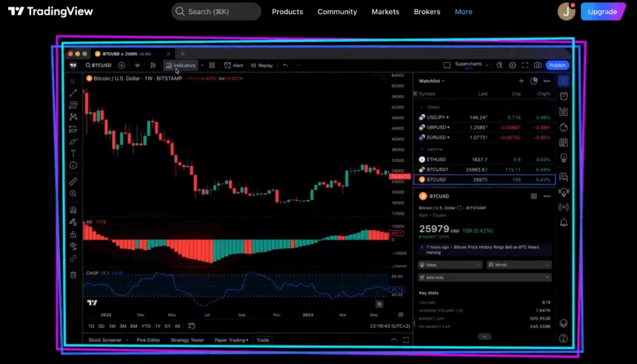The width and height of the screenshot is (637, 364).
Task: Add symbol to watchlist with plus icon
Action: tap(521, 81)
